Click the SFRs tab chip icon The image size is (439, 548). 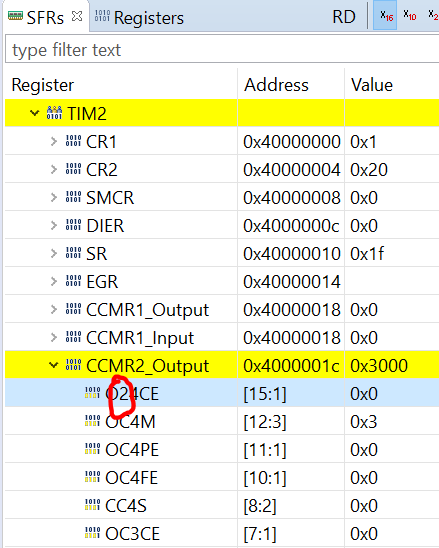point(15,16)
